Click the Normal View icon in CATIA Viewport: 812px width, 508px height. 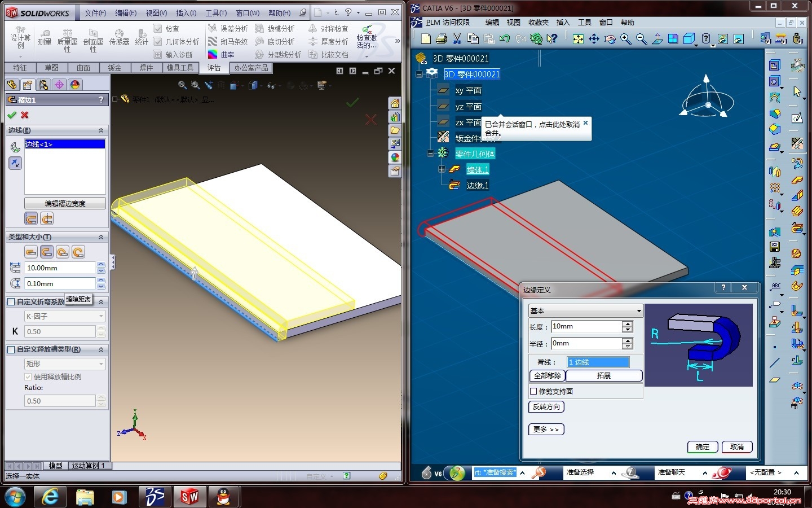click(657, 38)
